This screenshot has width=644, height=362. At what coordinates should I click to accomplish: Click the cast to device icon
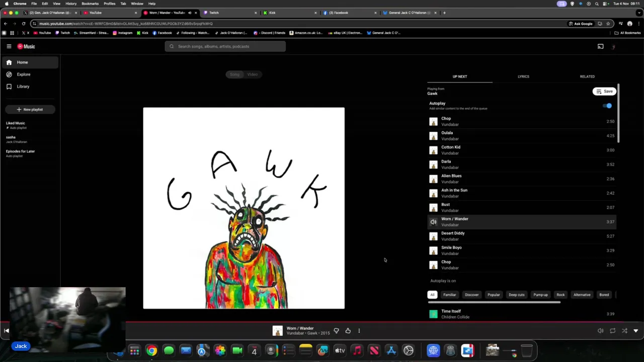(600, 46)
